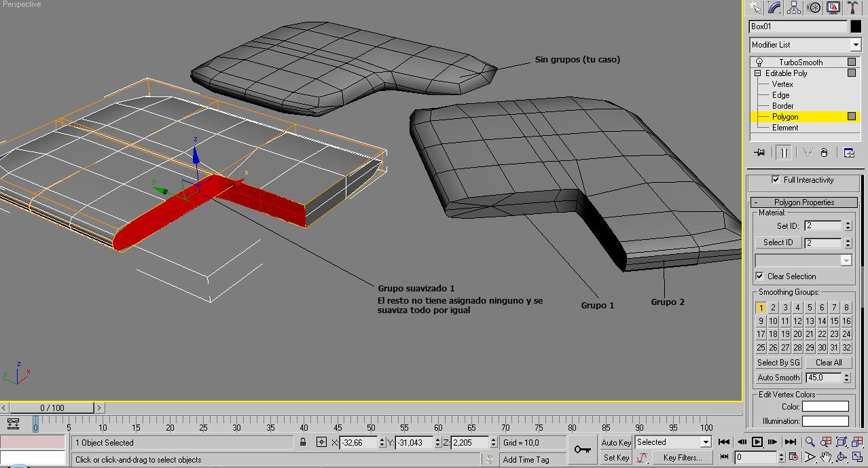Collapse the Polygon Properties rollout
This screenshot has width=868, height=468.
click(x=803, y=202)
